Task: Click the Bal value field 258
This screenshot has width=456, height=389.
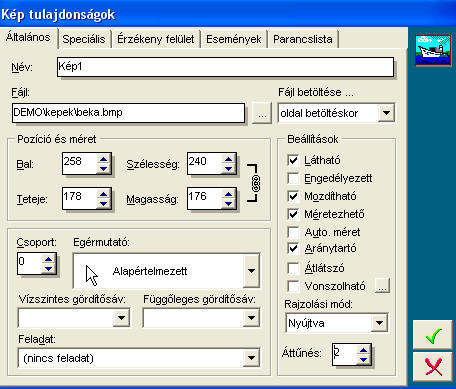Action: pos(80,164)
